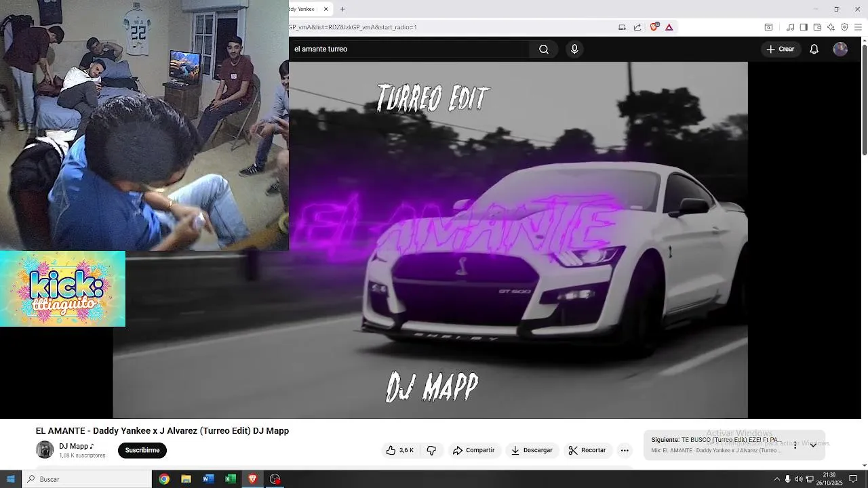
Task: Open the YouTube notifications bell
Action: tap(814, 49)
